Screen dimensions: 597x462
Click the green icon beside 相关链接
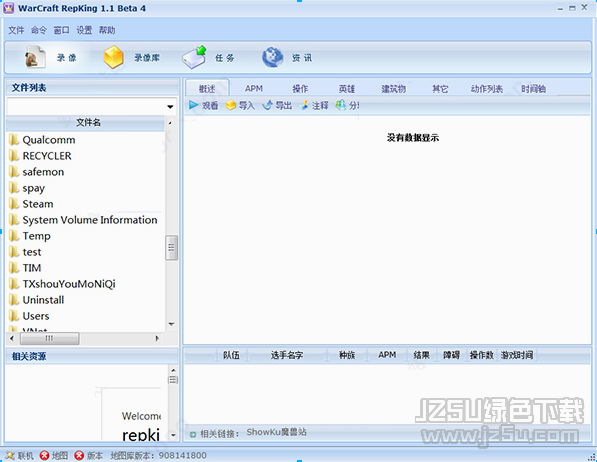point(193,434)
